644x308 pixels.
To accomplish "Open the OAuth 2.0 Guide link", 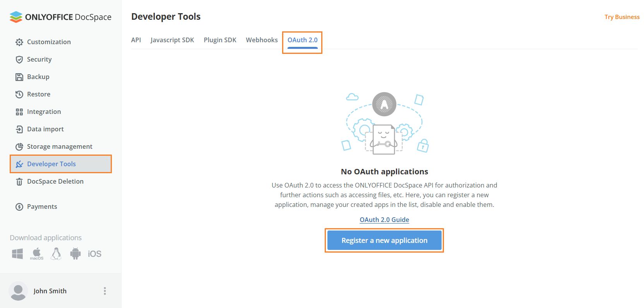I will pos(384,220).
